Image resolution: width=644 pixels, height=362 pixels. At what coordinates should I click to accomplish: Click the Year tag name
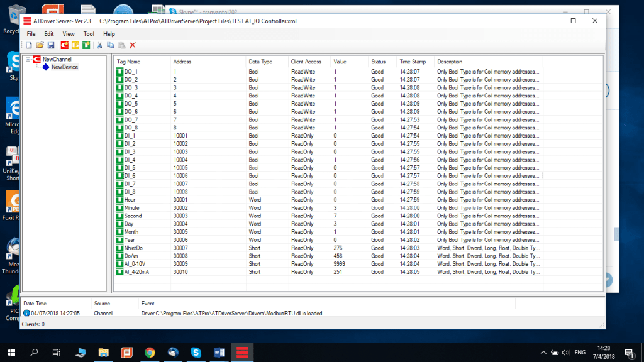130,240
